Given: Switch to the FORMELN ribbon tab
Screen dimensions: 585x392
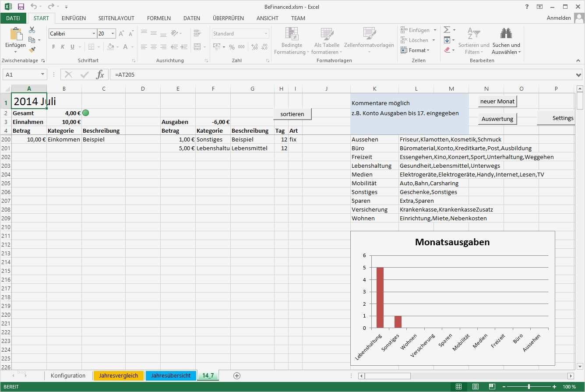Looking at the screenshot, I should coord(159,18).
